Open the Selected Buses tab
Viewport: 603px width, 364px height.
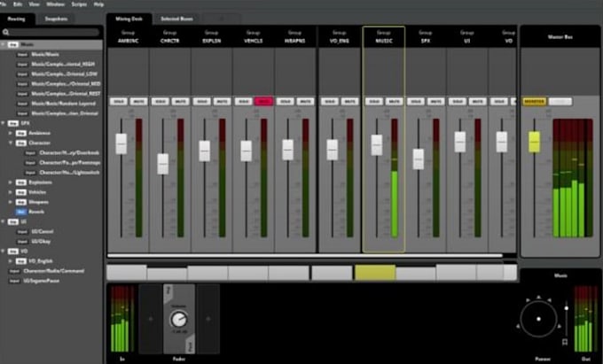pos(176,19)
